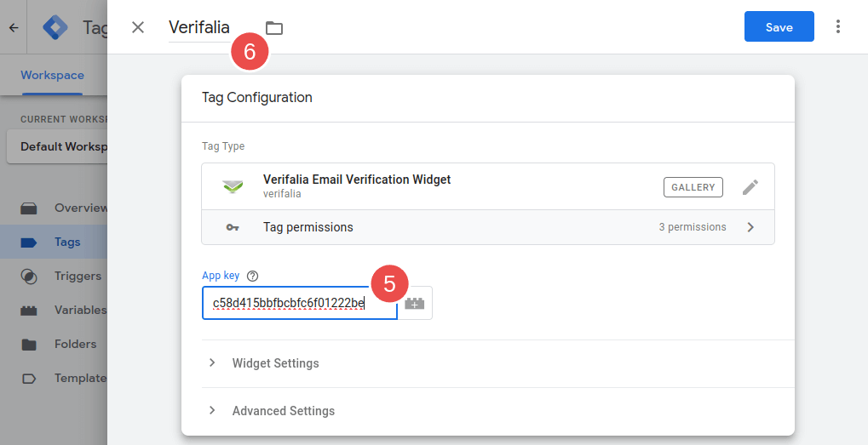This screenshot has height=445, width=868.
Task: Click the folder icon next to Verifalia name
Action: coord(274,27)
